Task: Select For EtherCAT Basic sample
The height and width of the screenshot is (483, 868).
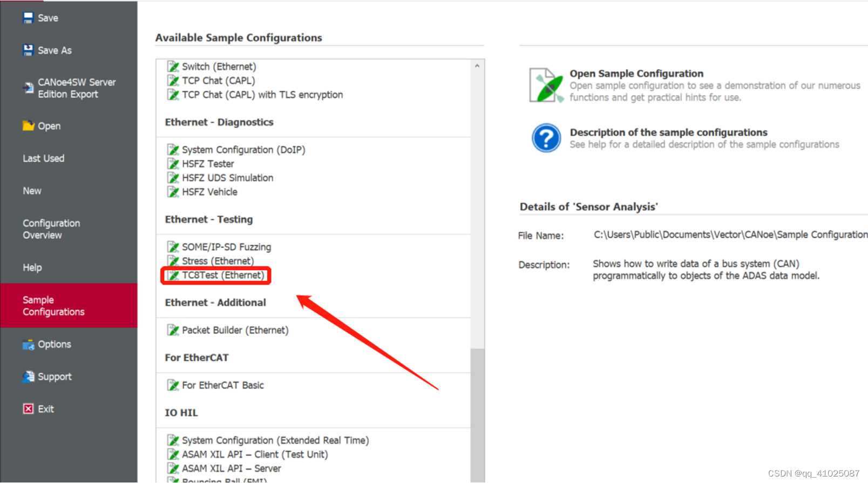Action: coord(223,385)
